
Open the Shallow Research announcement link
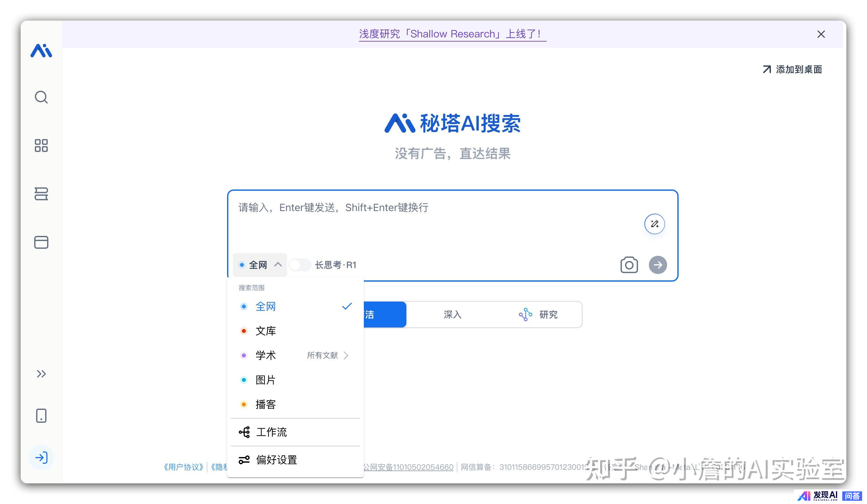pos(452,34)
